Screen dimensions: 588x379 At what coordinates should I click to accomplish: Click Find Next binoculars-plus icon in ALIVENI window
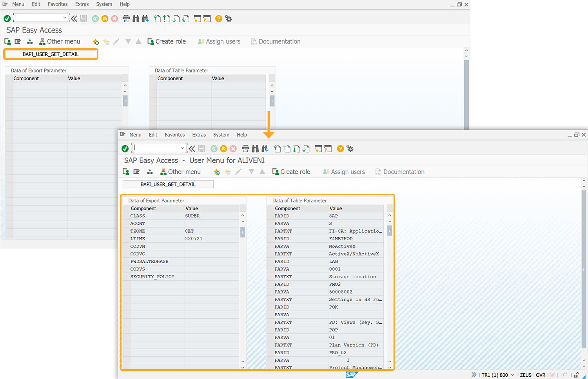(265, 149)
